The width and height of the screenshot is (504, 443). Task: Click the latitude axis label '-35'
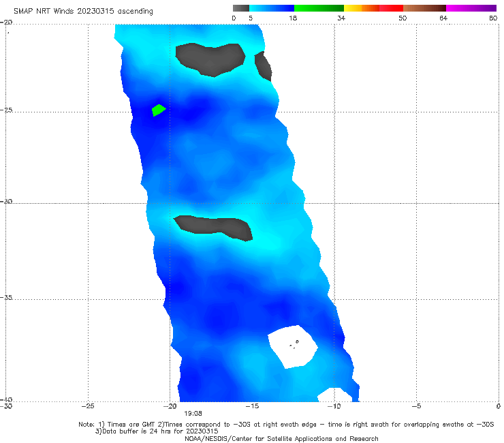(x=6, y=298)
